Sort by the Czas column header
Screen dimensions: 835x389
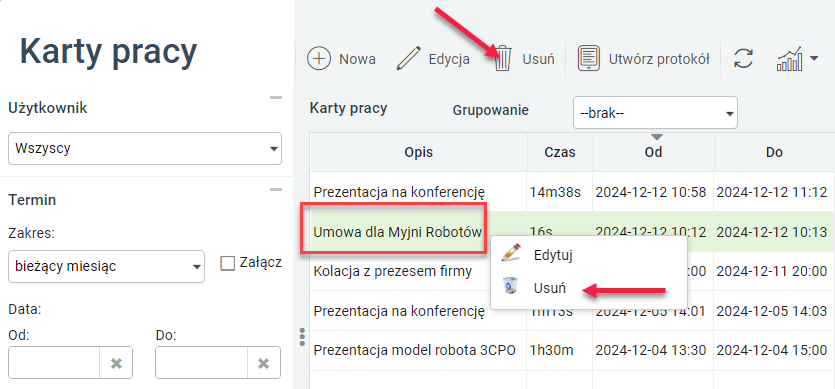coord(560,152)
